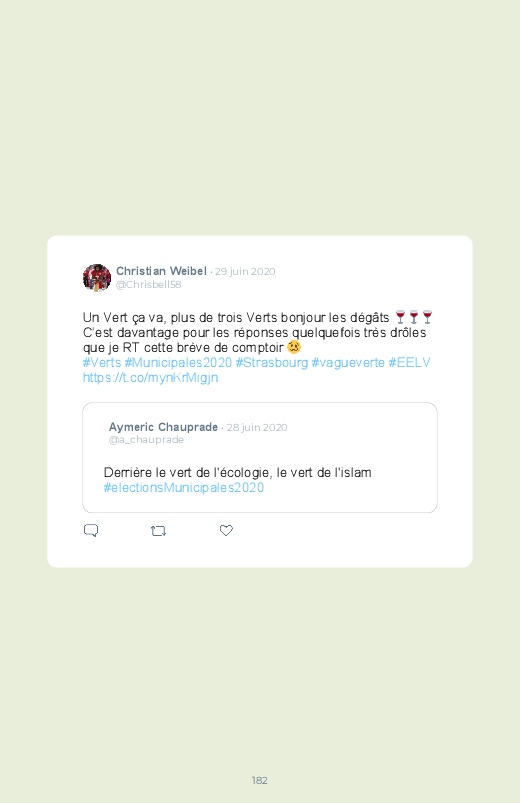Follow the t.co/mynKrMigjn link
The image size is (520, 803).
pos(151,378)
